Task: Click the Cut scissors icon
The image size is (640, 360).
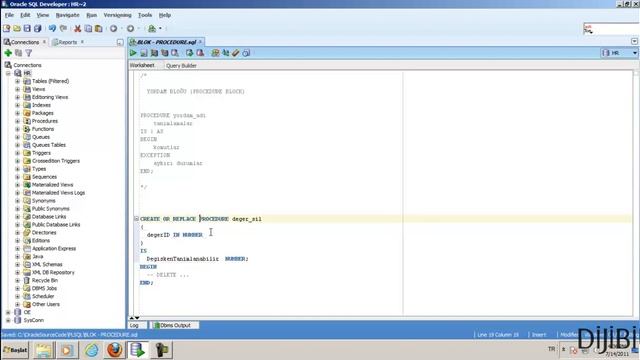Action: pyautogui.click(x=78, y=29)
